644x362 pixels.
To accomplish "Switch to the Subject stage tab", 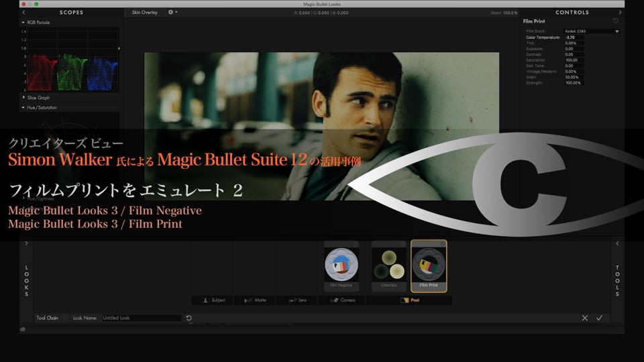I will click(214, 300).
